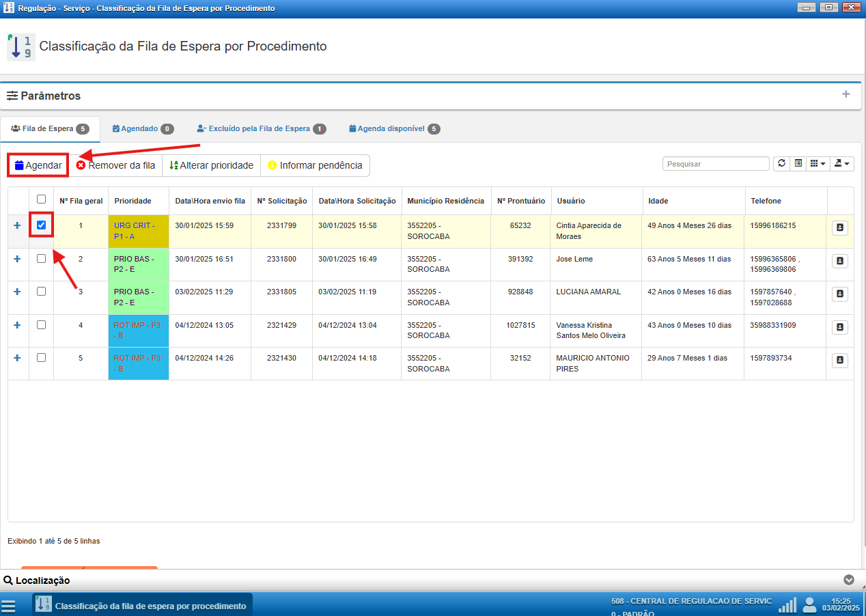Screen dimensions: 866x616
Task: Click the Agendar button
Action: click(38, 165)
